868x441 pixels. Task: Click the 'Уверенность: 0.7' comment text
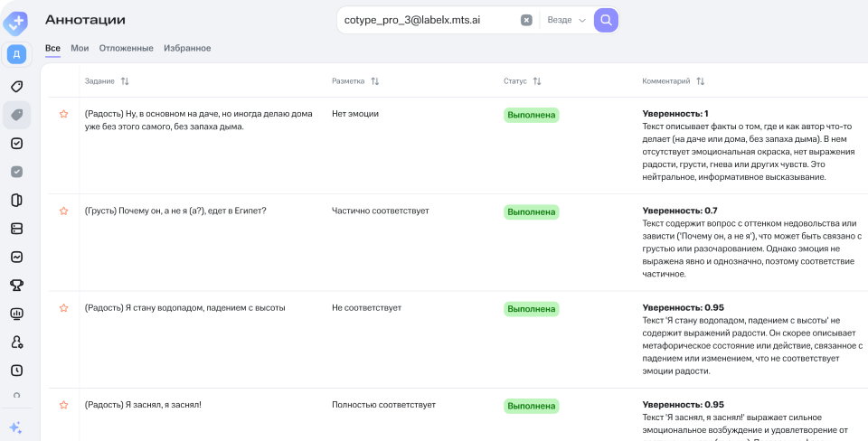pos(680,211)
